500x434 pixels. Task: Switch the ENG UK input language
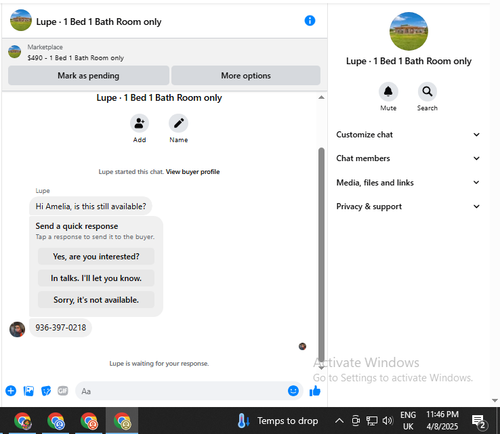[408, 421]
